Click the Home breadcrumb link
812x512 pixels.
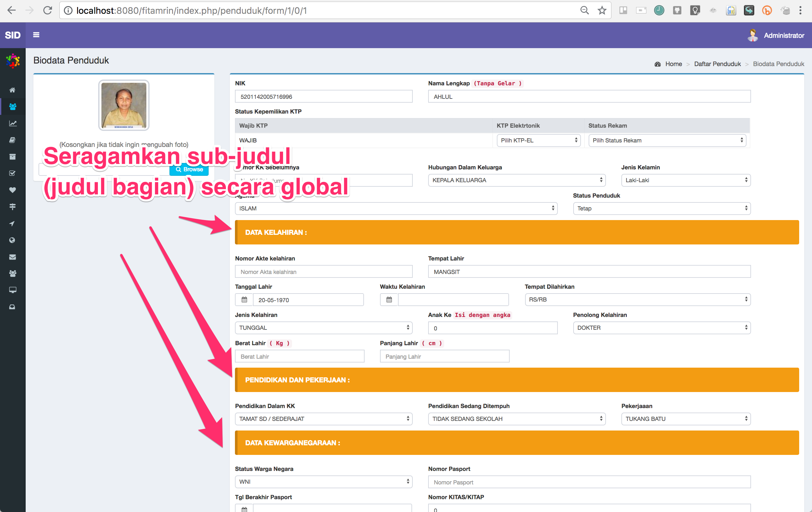tap(673, 64)
